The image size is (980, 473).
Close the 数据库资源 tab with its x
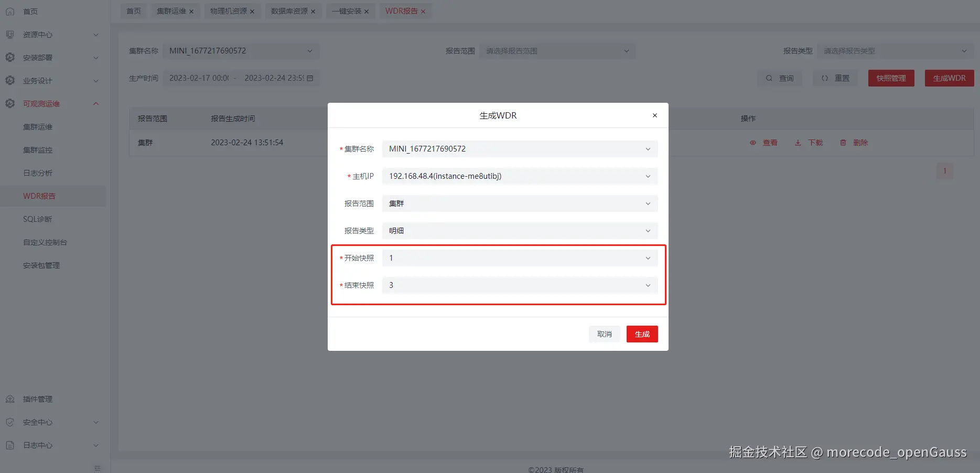pos(313,12)
